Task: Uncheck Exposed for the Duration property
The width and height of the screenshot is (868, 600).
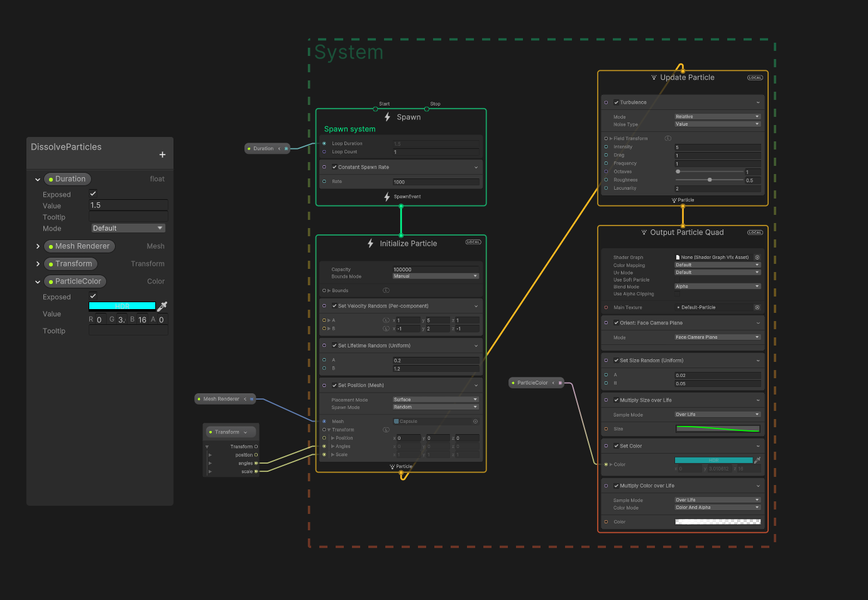Action: 92,194
